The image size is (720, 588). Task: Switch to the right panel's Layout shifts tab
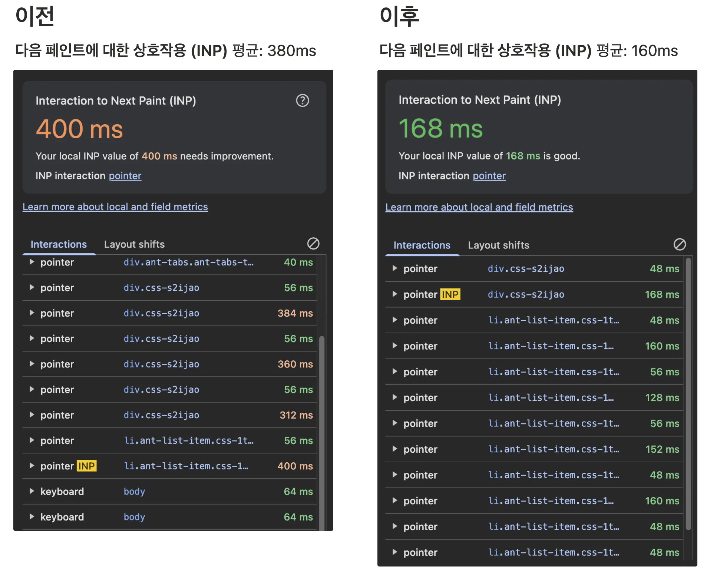(498, 245)
